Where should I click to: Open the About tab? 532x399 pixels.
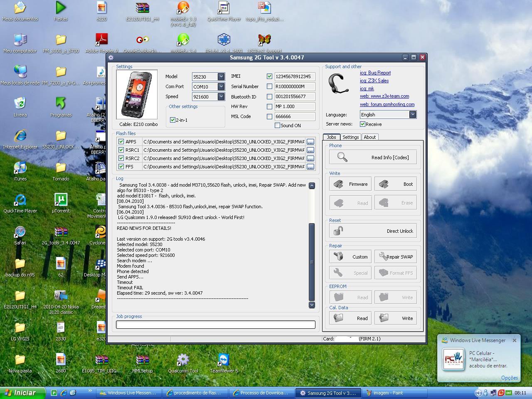(369, 137)
